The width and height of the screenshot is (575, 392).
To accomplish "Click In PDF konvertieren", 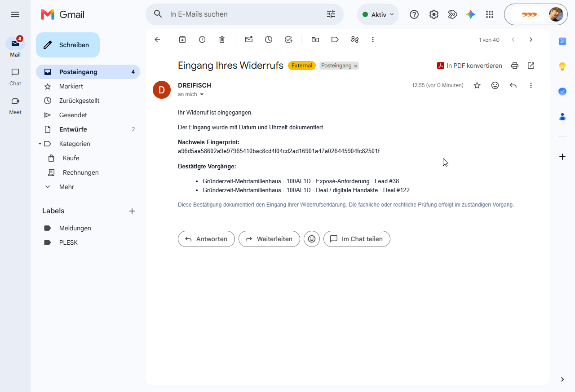I will [x=469, y=66].
